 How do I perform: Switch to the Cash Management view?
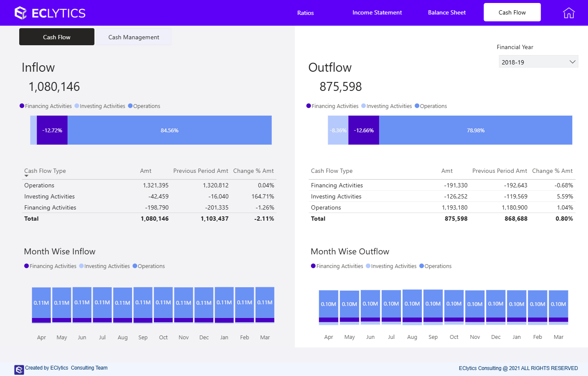134,37
